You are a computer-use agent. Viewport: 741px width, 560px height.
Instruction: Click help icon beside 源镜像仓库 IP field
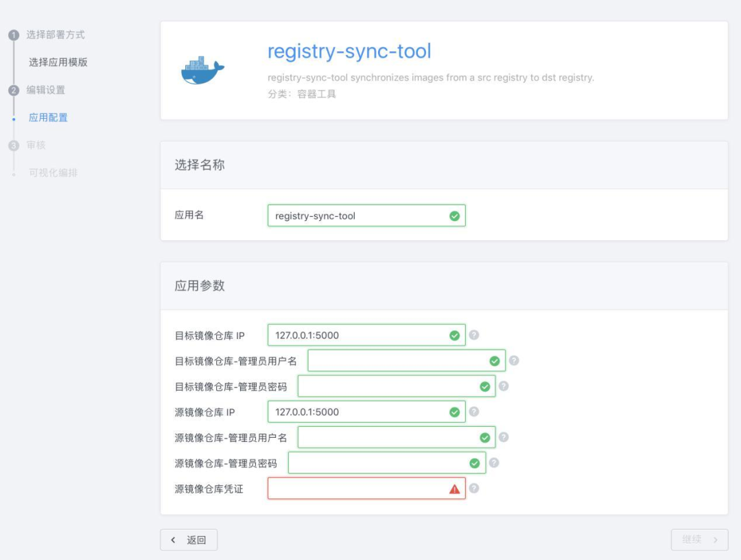click(473, 412)
